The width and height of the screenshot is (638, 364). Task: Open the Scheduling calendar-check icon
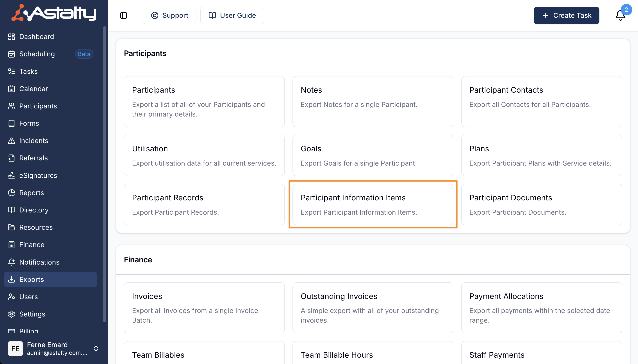click(11, 54)
